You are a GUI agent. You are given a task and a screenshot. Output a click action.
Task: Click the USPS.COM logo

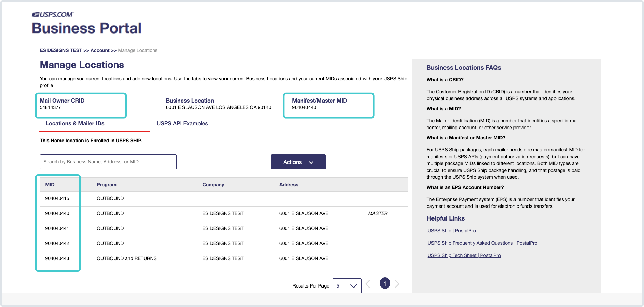click(53, 14)
